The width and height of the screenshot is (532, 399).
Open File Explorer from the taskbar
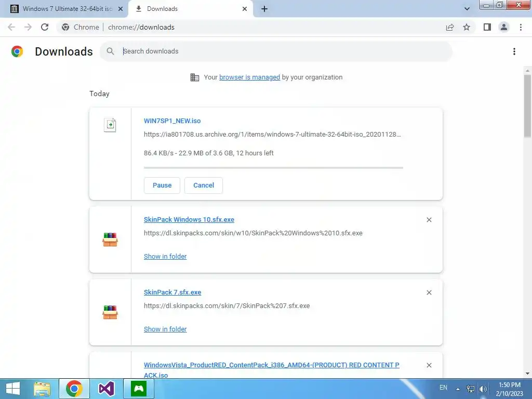tap(42, 389)
